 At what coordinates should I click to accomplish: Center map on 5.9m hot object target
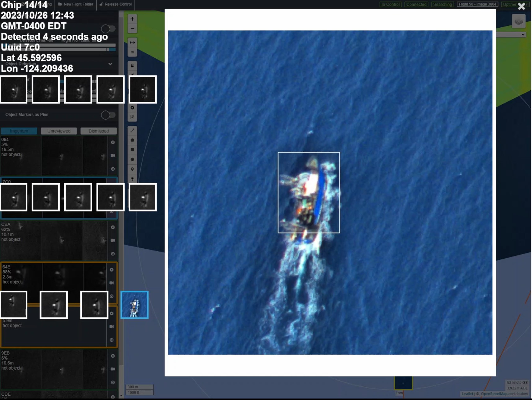pyautogui.click(x=112, y=340)
